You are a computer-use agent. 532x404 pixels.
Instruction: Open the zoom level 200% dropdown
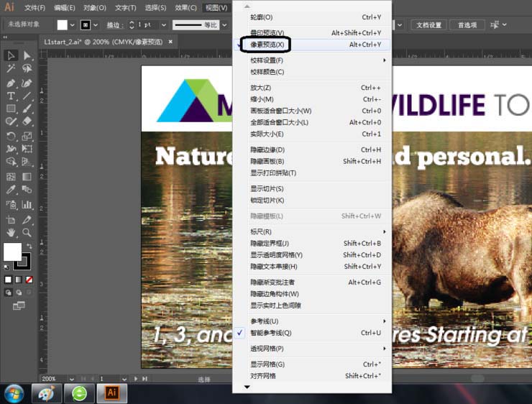(72, 379)
